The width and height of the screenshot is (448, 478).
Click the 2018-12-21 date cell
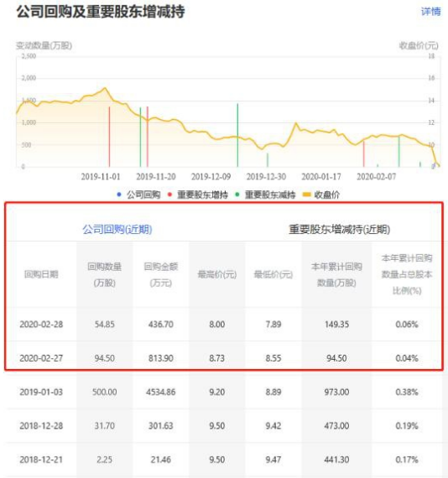(41, 460)
